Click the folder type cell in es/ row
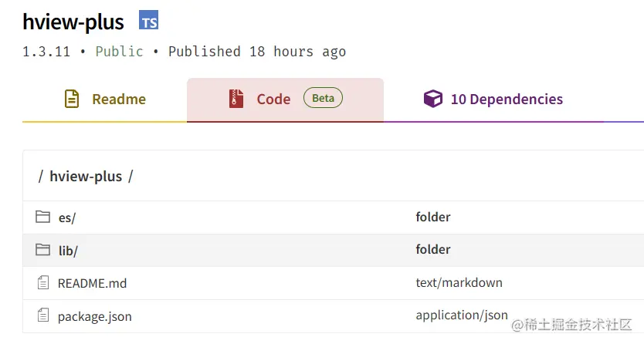 pyautogui.click(x=433, y=217)
